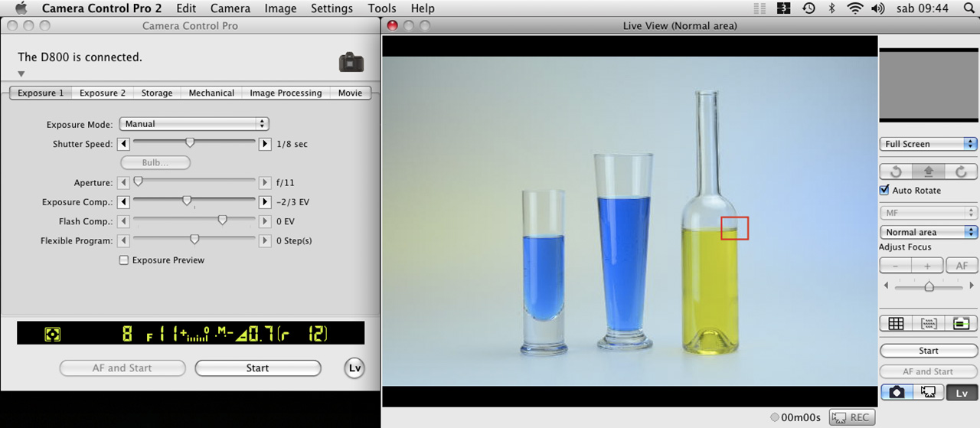The image size is (980, 428).
Task: Uncheck the Auto Rotate checkbox
Action: coord(885,191)
